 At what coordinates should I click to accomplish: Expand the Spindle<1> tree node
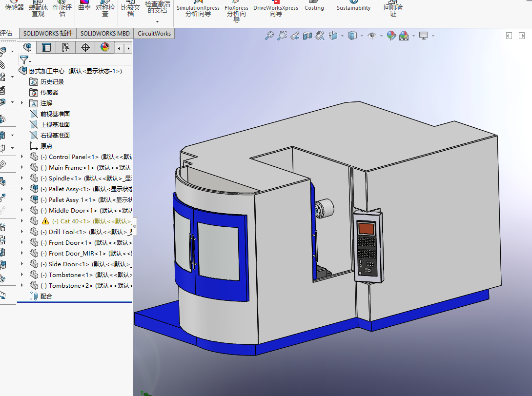[21, 178]
